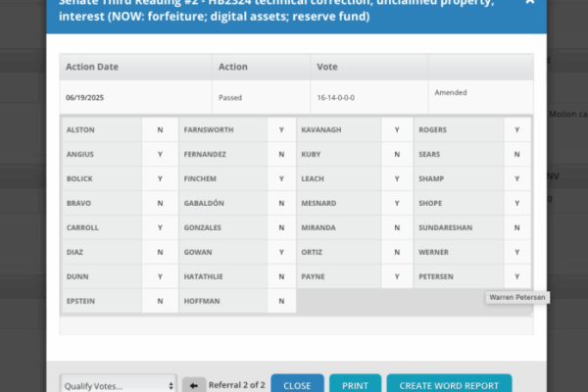
Task: Click the GABALDÓN name cell
Action: coord(223,203)
